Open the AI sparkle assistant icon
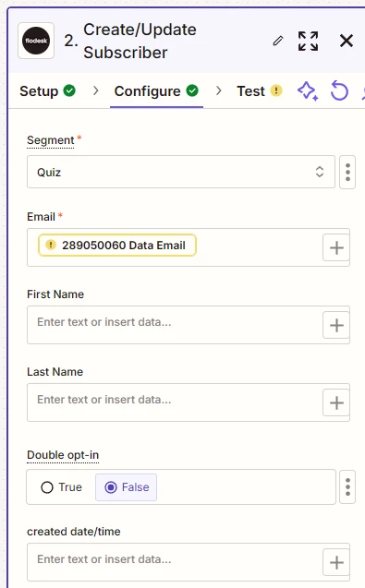Viewport: 365px width, 588px height. click(308, 91)
